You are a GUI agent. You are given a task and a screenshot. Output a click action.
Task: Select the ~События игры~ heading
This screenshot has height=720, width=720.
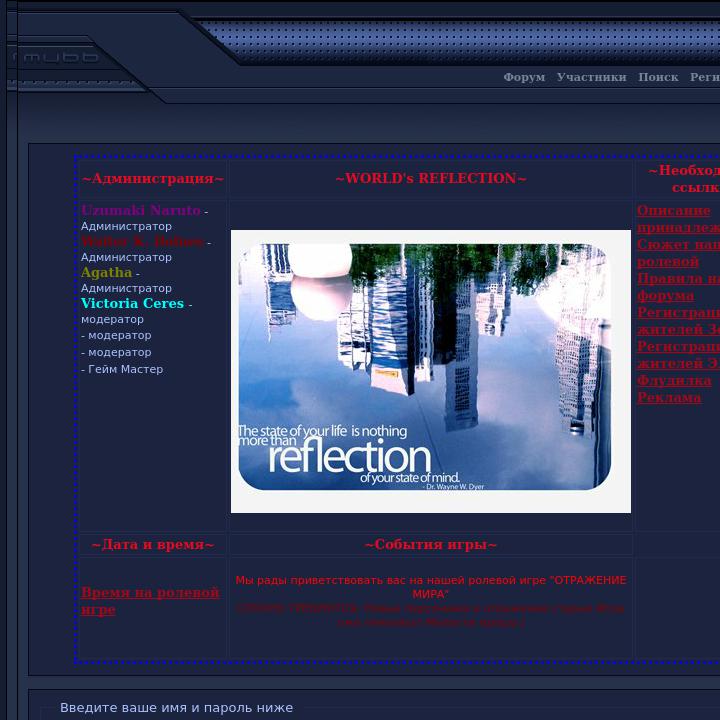[431, 545]
